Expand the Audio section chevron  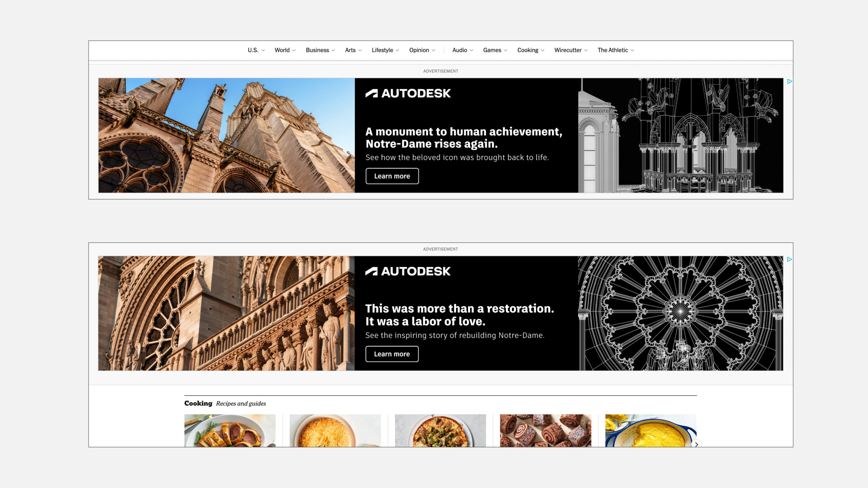471,50
